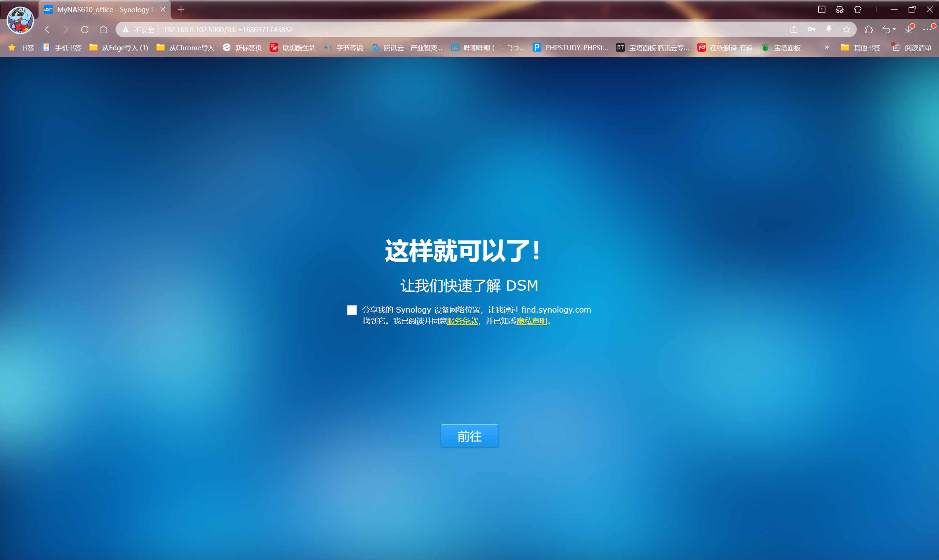Open the 从Edge导入 (1) bookmark folder
Screen dimensions: 939x560
click(x=118, y=48)
